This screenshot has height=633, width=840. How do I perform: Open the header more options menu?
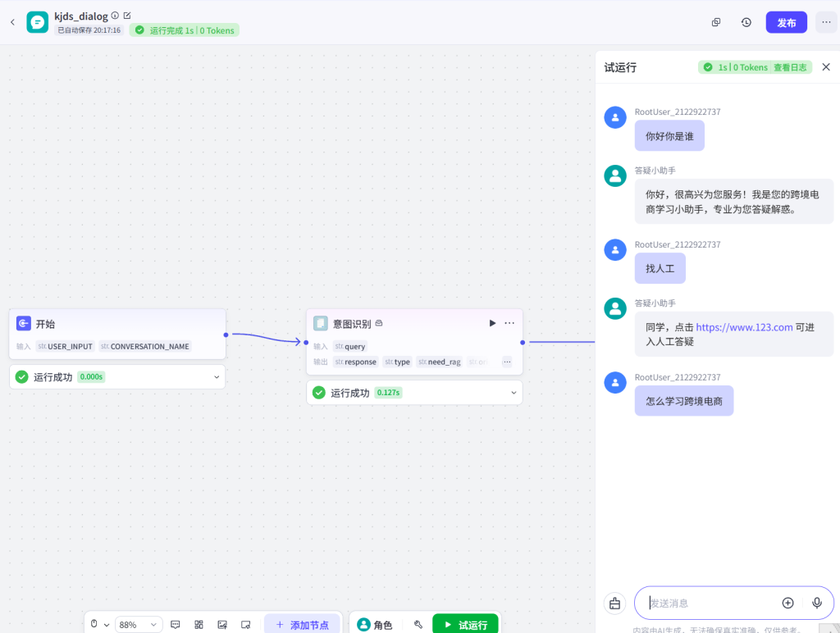pyautogui.click(x=826, y=22)
